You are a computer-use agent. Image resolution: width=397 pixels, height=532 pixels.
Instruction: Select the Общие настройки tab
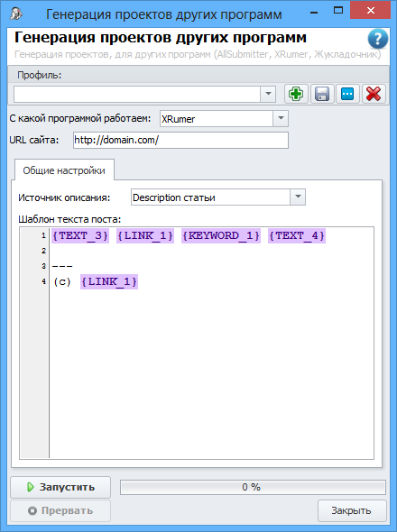64,170
